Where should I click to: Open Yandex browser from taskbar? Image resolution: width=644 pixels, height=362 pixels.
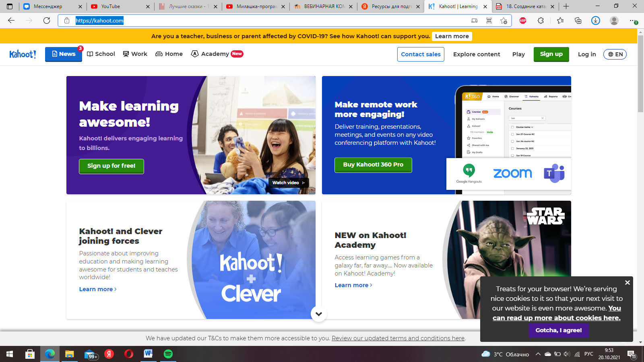pyautogui.click(x=109, y=354)
